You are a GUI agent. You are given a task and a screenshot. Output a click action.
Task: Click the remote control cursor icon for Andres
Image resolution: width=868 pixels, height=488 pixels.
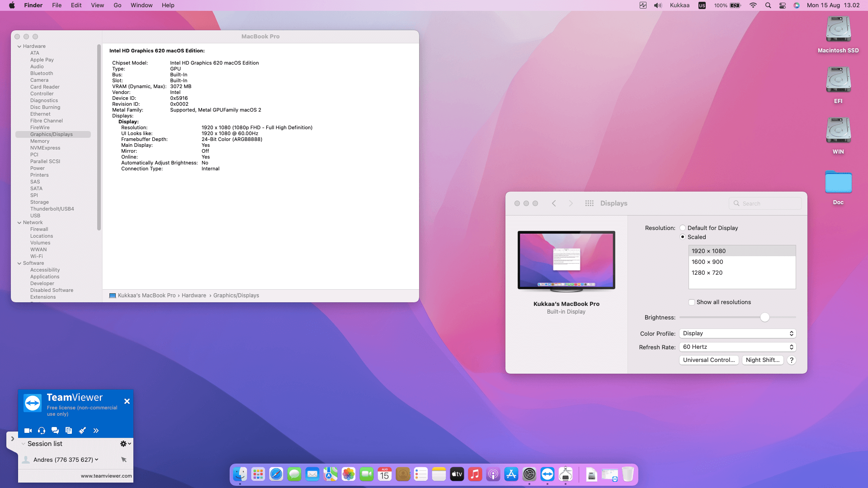(x=124, y=460)
